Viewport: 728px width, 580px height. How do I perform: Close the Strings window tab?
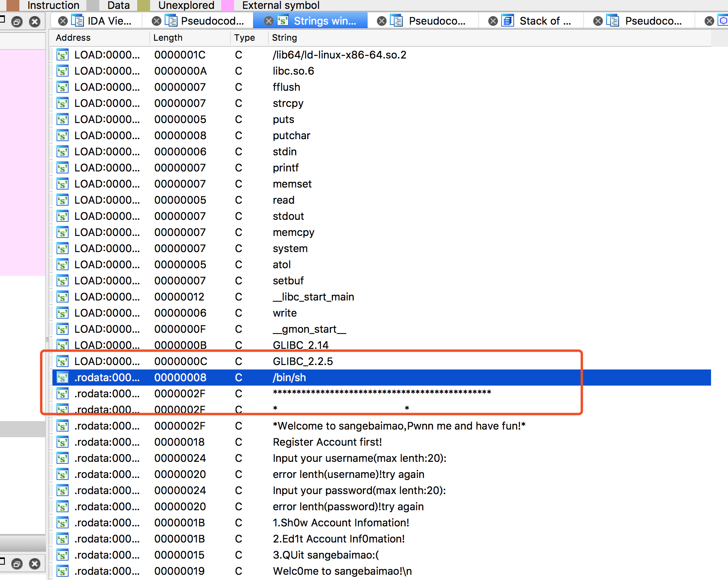click(x=268, y=21)
